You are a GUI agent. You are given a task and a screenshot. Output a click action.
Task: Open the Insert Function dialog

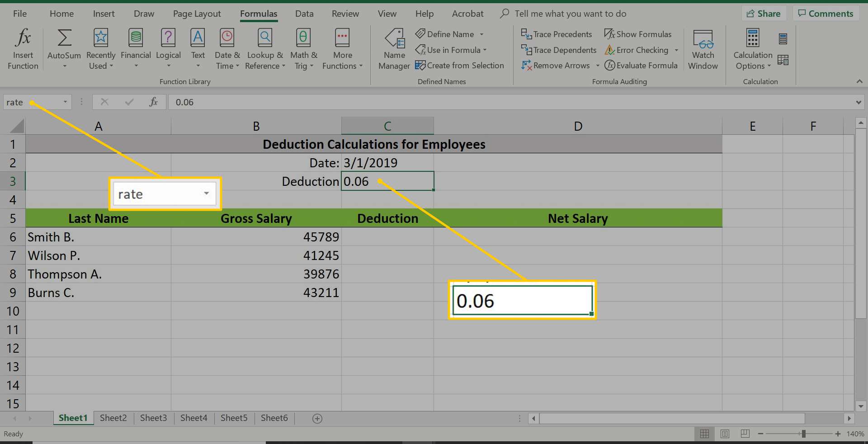(23, 49)
